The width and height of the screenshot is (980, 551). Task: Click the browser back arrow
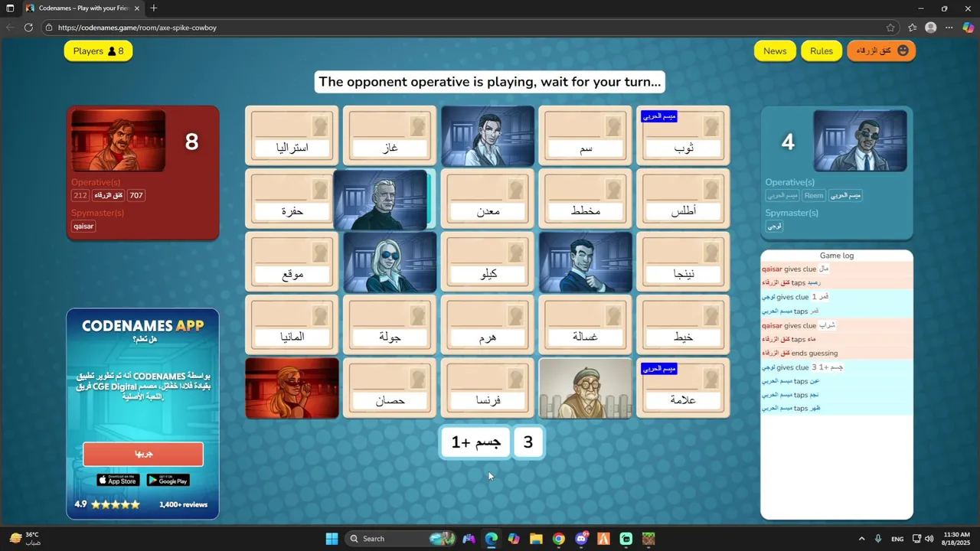(x=10, y=28)
